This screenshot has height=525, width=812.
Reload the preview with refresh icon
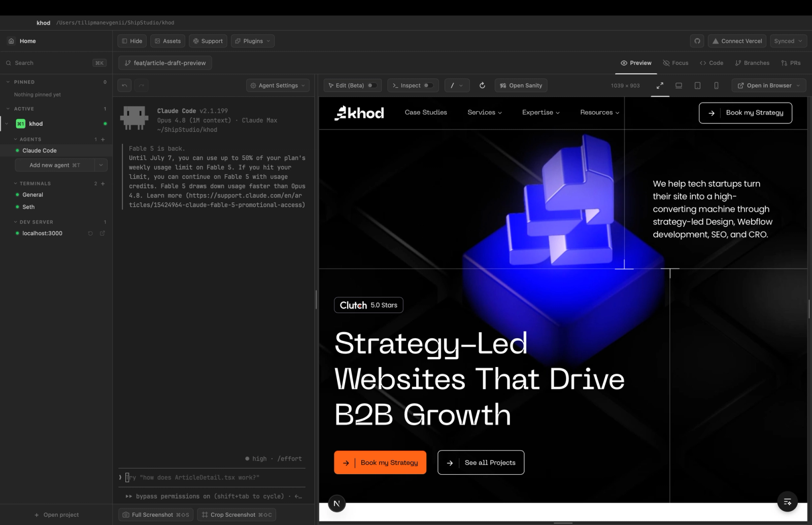pos(482,85)
